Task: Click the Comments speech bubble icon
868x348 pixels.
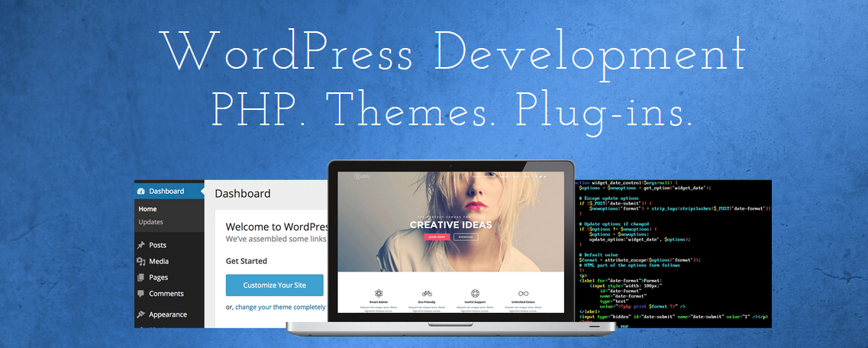Action: pos(140,293)
